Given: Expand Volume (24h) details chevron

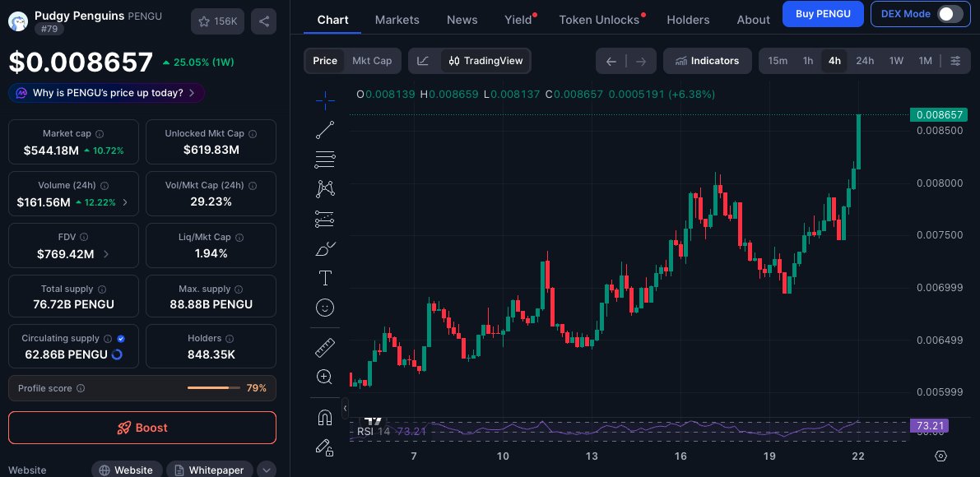Looking at the screenshot, I should 125,202.
